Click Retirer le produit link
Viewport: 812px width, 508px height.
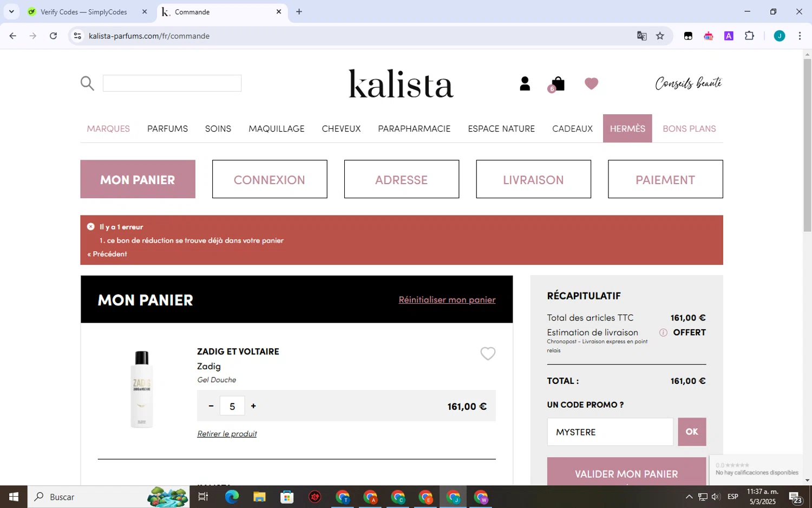227,434
